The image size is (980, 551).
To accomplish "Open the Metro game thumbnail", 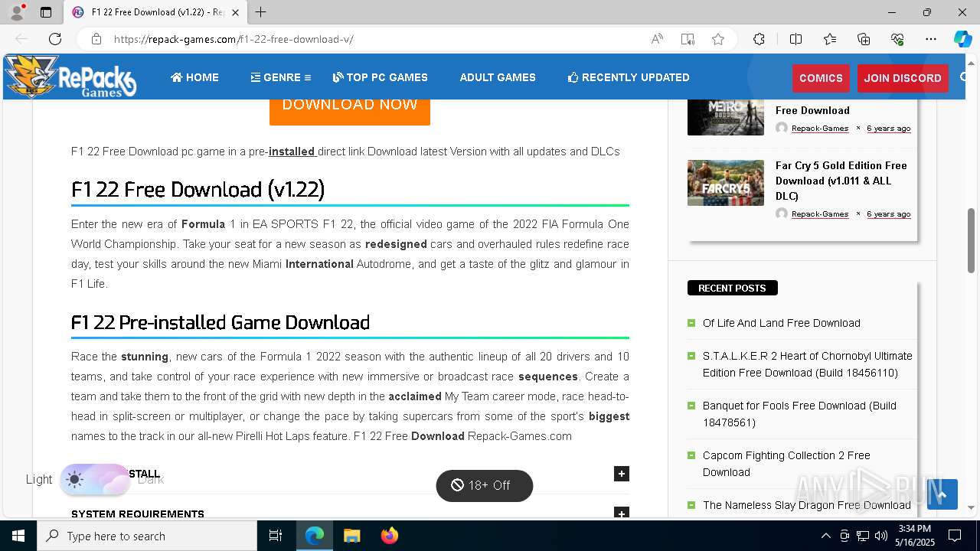I will 726,117.
